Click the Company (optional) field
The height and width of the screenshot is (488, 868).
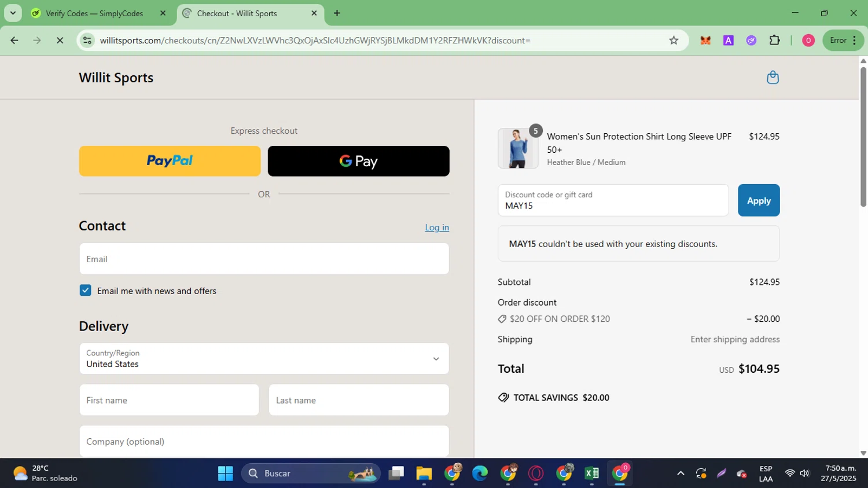pyautogui.click(x=264, y=441)
